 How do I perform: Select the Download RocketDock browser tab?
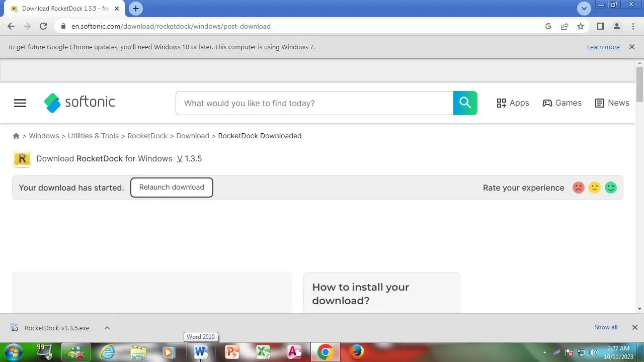click(x=64, y=9)
